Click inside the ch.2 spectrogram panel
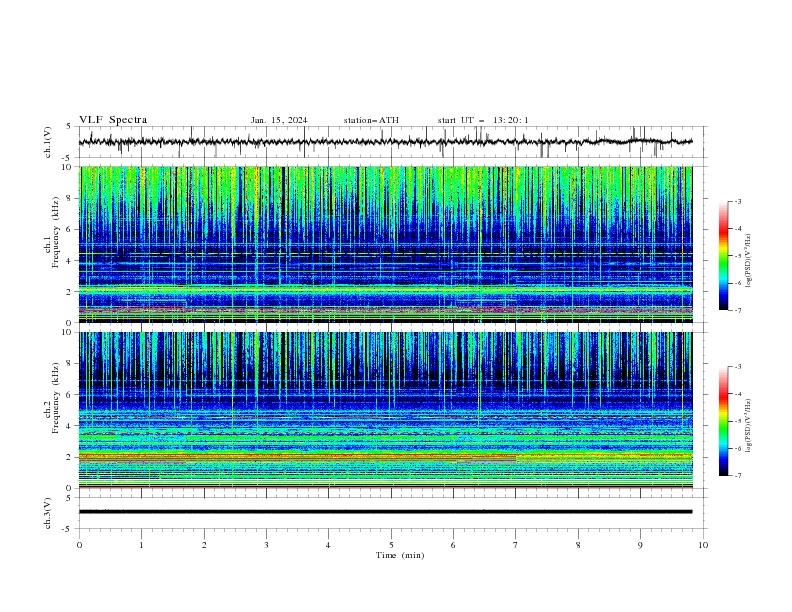Image resolution: width=792 pixels, height=612 pixels. pos(386,410)
